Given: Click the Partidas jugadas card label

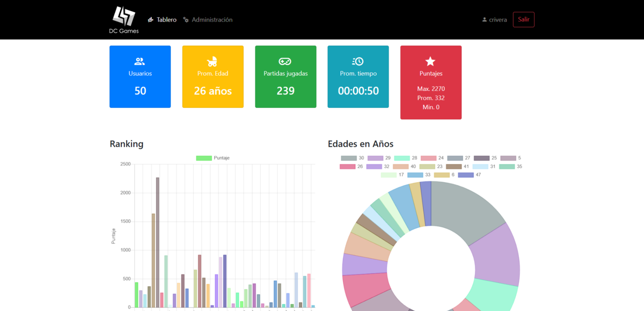Looking at the screenshot, I should (286, 74).
